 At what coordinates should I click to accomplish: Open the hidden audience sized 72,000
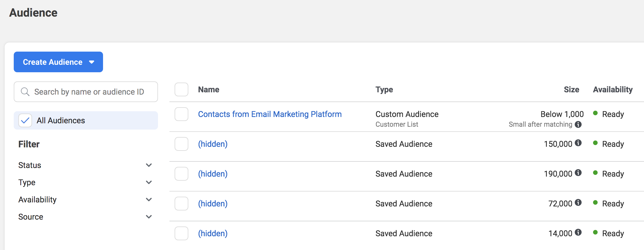coord(213,204)
